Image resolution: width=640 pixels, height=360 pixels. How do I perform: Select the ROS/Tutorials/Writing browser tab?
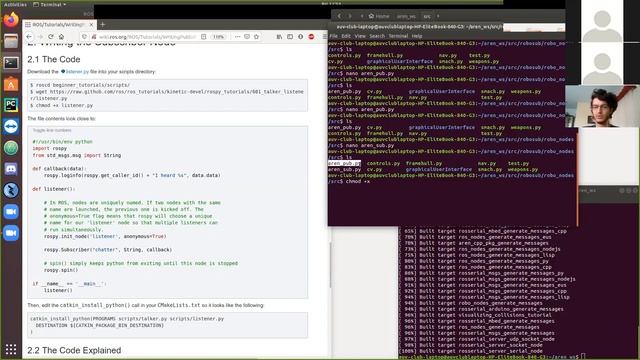tap(59, 24)
